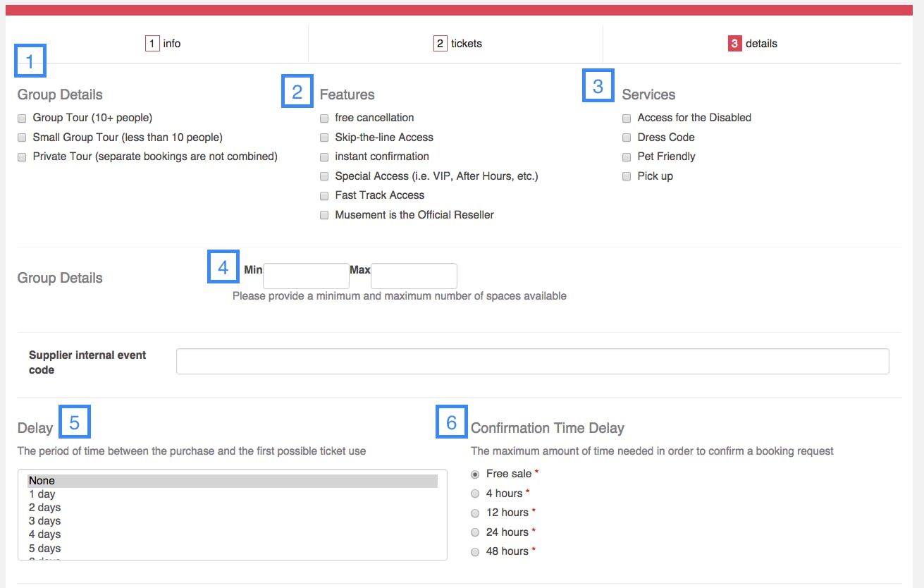This screenshot has height=588, width=924.
Task: Click the Services section heading
Action: (648, 94)
